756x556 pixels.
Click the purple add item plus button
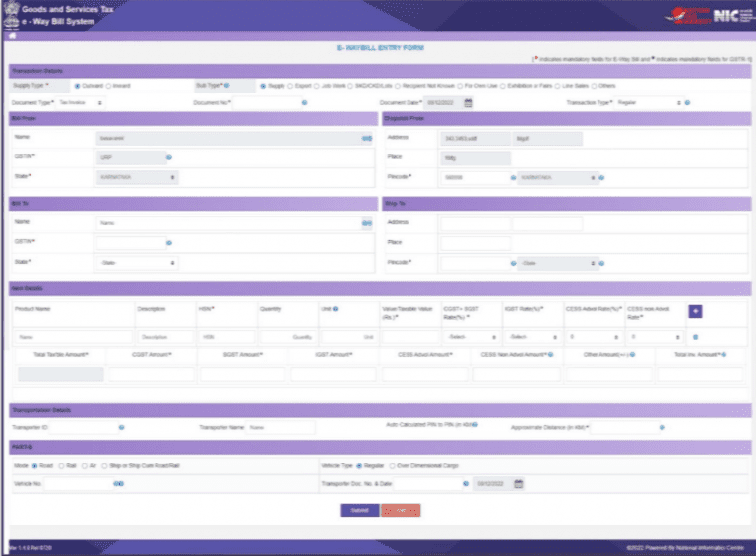(695, 311)
